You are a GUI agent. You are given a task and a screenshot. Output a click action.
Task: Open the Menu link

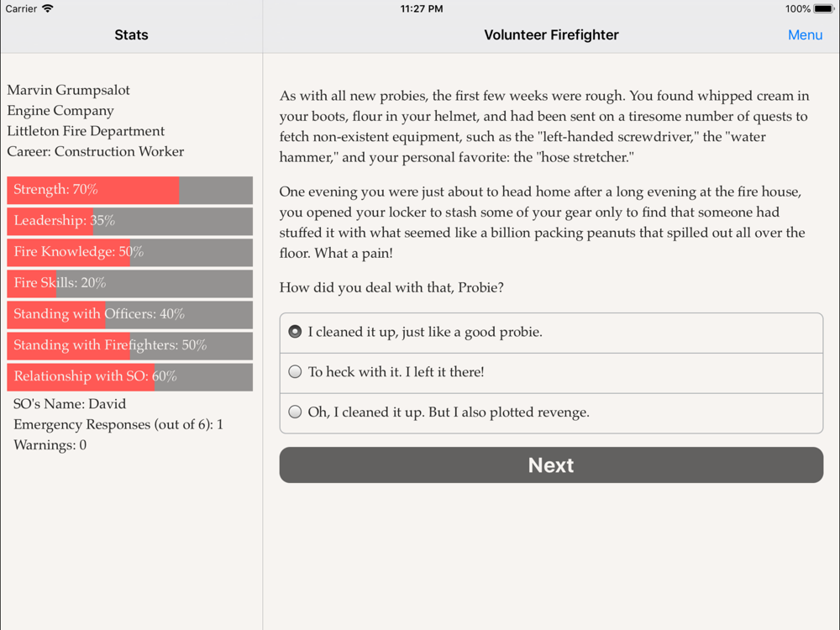(x=805, y=34)
